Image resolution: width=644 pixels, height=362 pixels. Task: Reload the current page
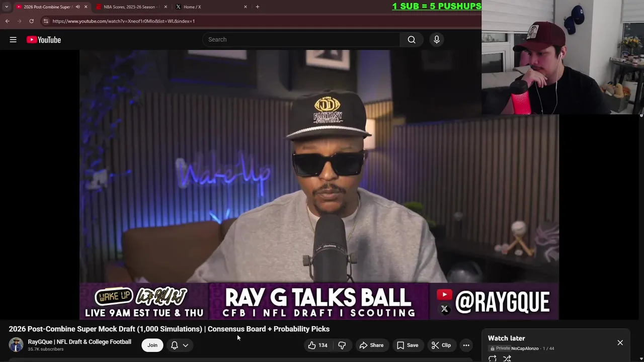(x=31, y=21)
